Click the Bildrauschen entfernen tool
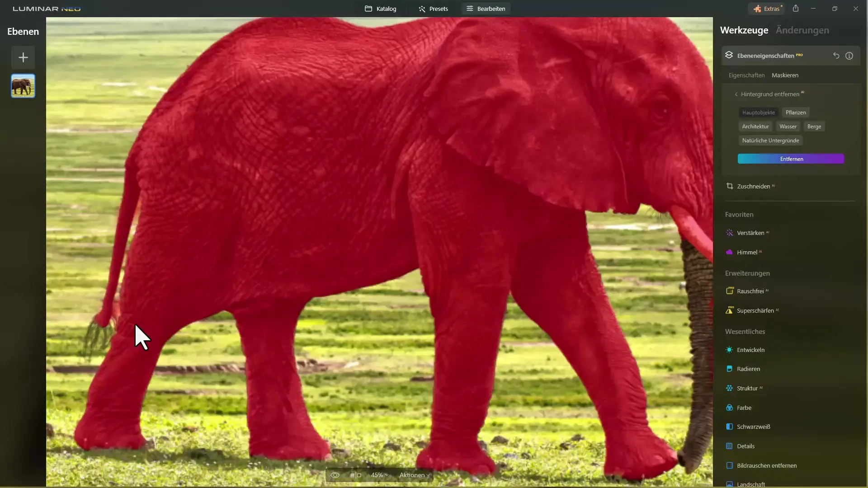 point(767,465)
